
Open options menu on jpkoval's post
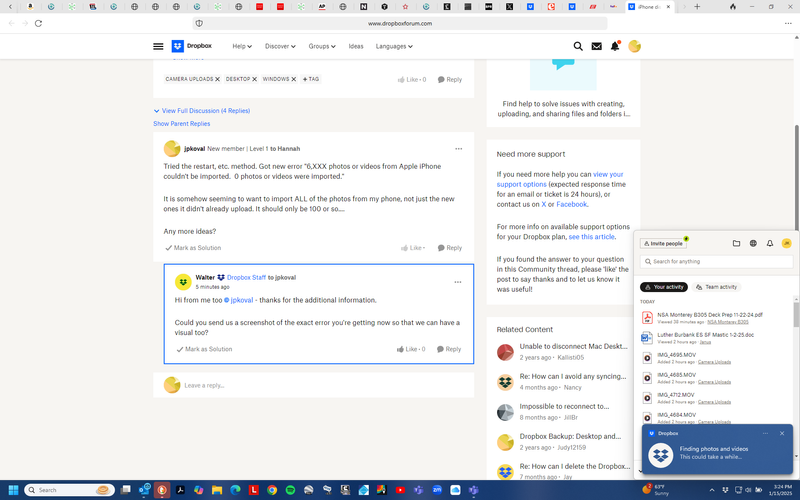[458, 149]
